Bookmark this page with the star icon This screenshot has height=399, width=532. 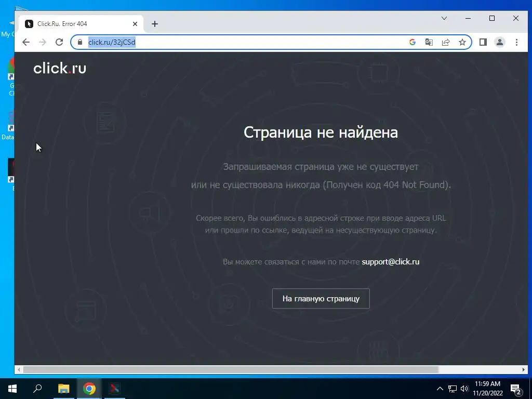(x=462, y=42)
